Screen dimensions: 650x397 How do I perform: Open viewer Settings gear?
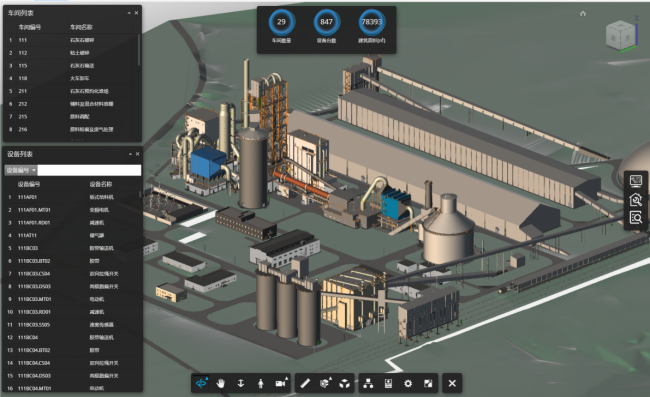[408, 383]
